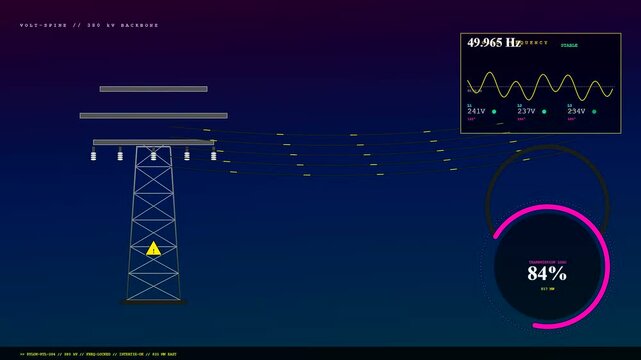
Task: Click the yellow warning triangle on the pylon
Action: (x=153, y=249)
